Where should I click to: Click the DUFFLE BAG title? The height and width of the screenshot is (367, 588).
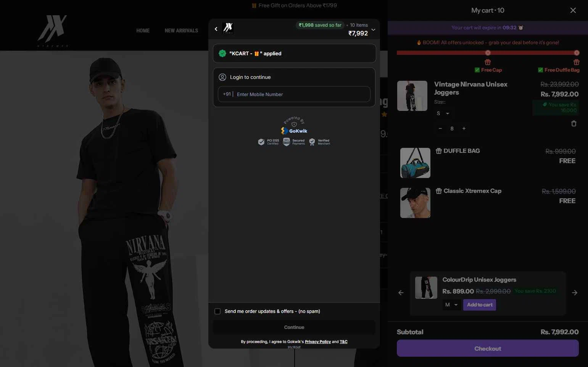pos(462,151)
